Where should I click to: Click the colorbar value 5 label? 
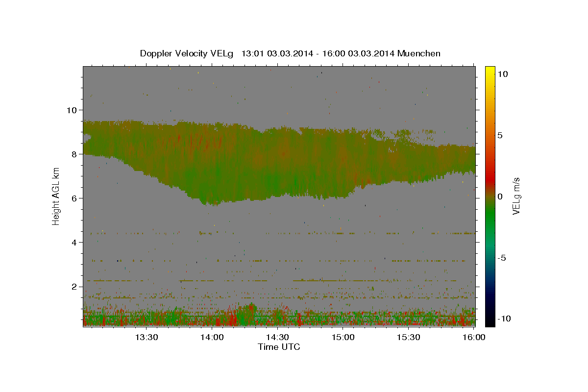pos(500,135)
